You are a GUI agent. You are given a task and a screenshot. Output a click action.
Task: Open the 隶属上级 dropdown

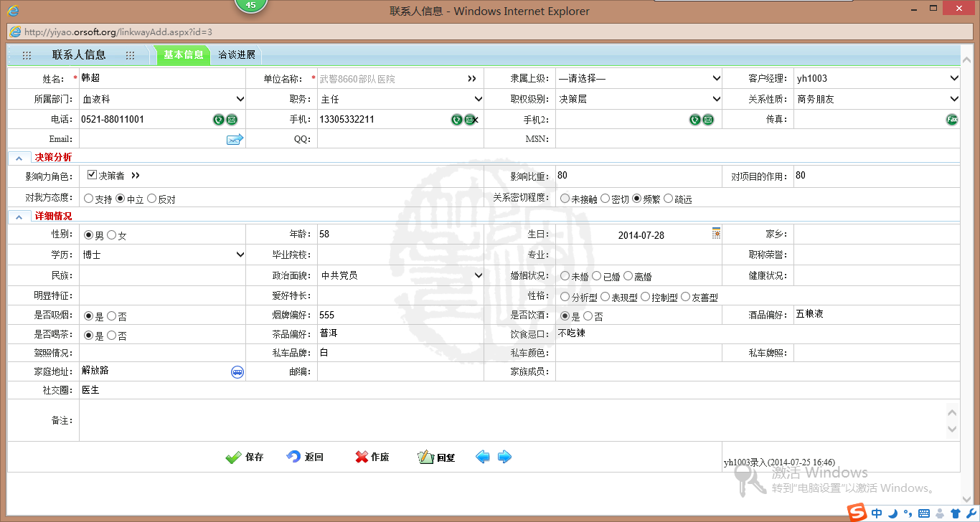pos(639,79)
